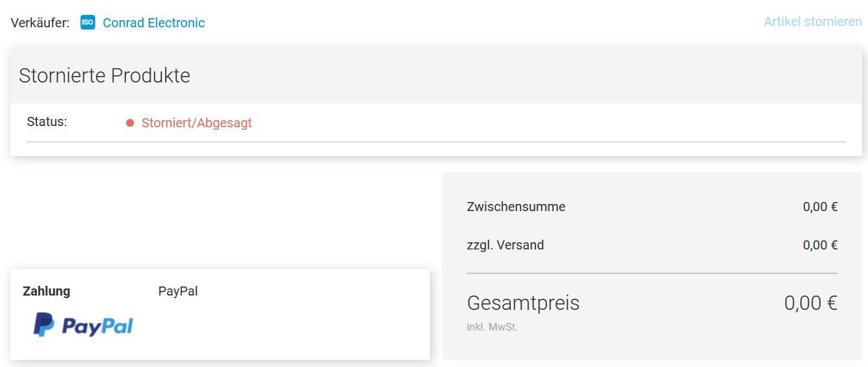868x367 pixels.
Task: Select the Storniert/Abgesagt status text
Action: [197, 123]
